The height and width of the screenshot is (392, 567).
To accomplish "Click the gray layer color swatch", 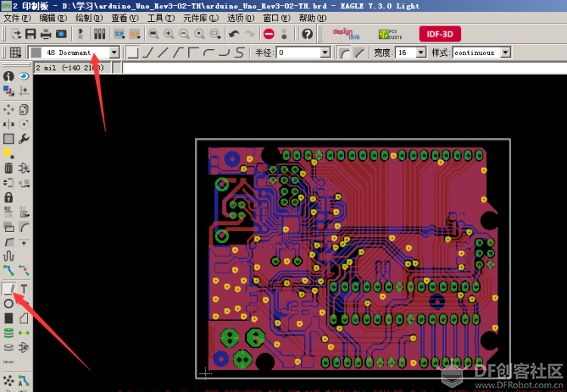I will (36, 53).
